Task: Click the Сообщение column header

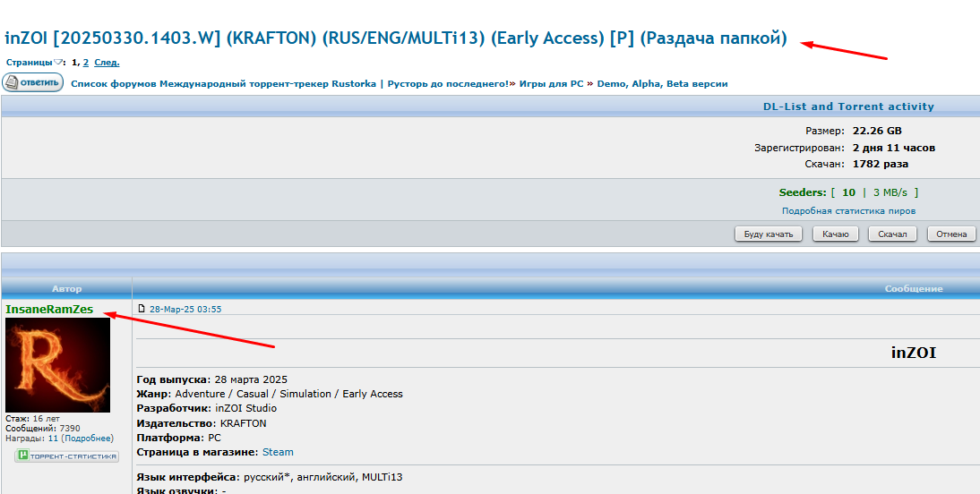Action: [913, 288]
